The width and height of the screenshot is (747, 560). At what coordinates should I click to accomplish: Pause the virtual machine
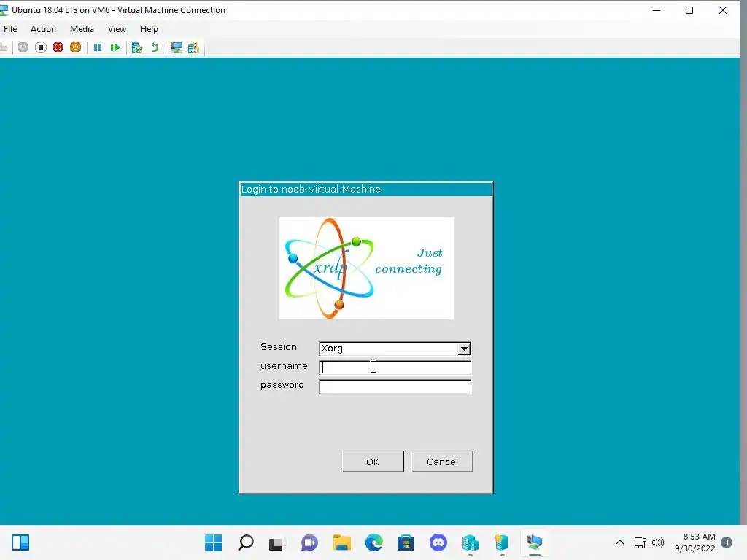(x=98, y=47)
